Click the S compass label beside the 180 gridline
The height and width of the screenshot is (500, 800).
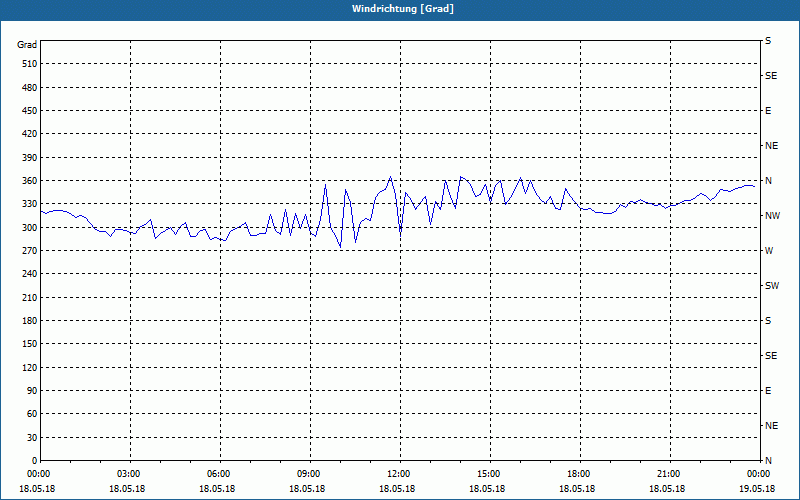pos(768,321)
